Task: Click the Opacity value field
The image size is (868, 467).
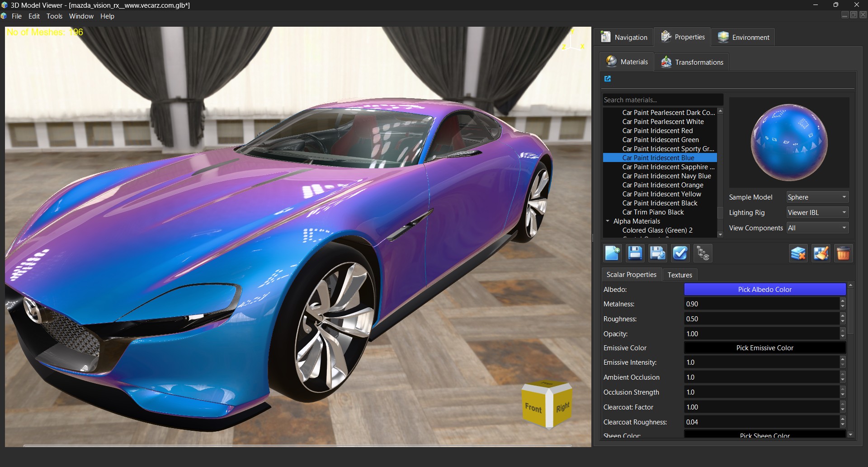Action: coord(761,334)
